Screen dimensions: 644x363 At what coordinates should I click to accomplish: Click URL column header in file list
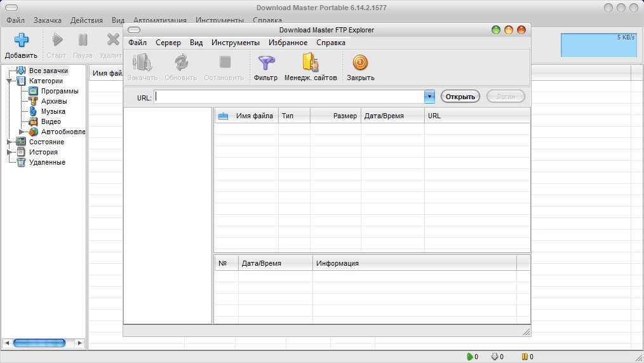[x=477, y=116]
